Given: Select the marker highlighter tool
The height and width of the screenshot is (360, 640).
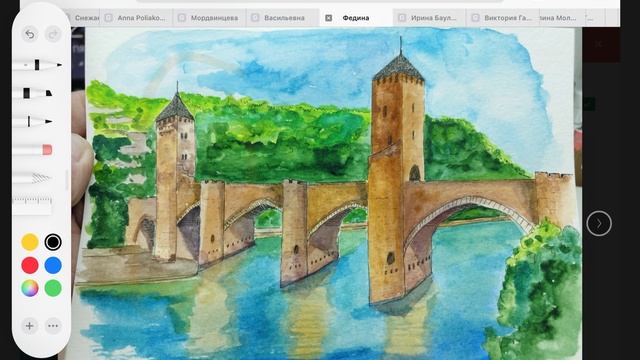Looking at the screenshot, I should click(x=33, y=93).
